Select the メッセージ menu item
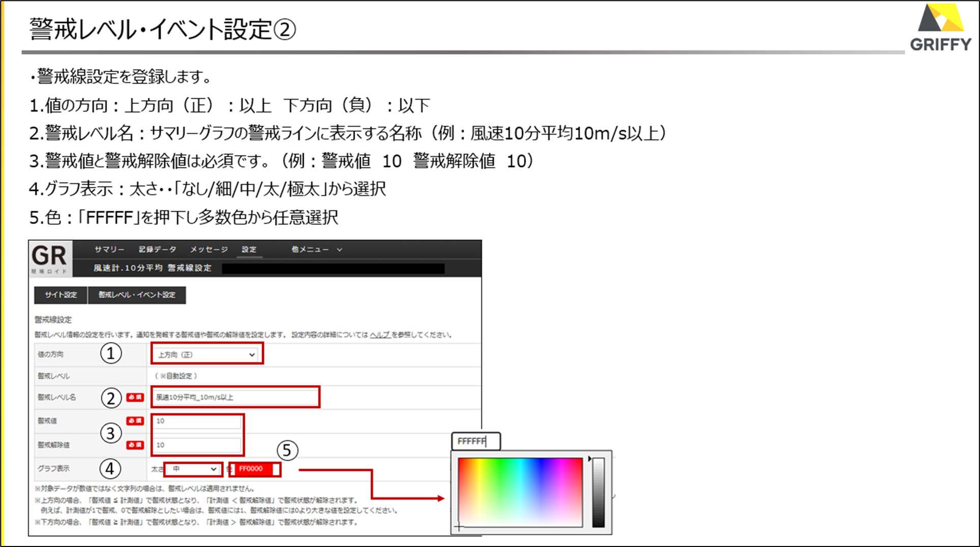 coord(209,249)
